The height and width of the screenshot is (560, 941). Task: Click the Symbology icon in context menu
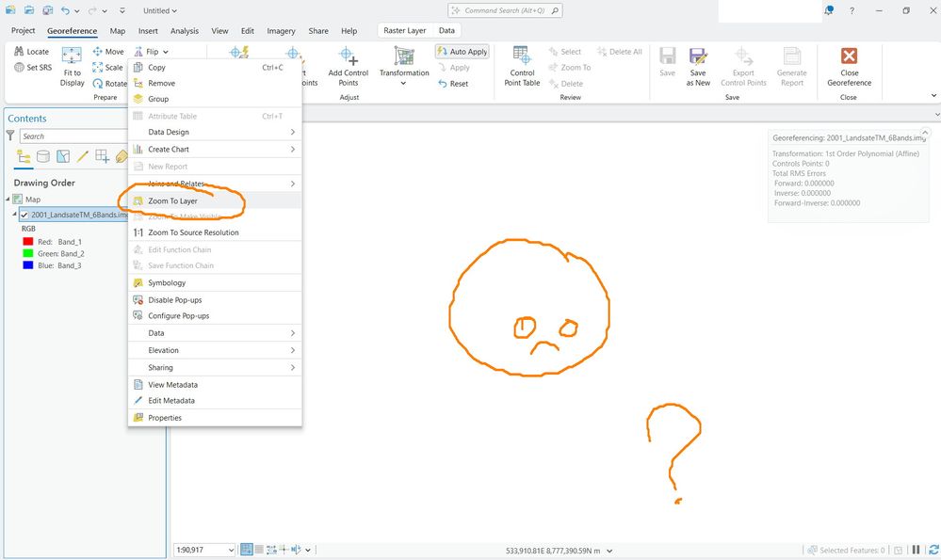tap(138, 282)
